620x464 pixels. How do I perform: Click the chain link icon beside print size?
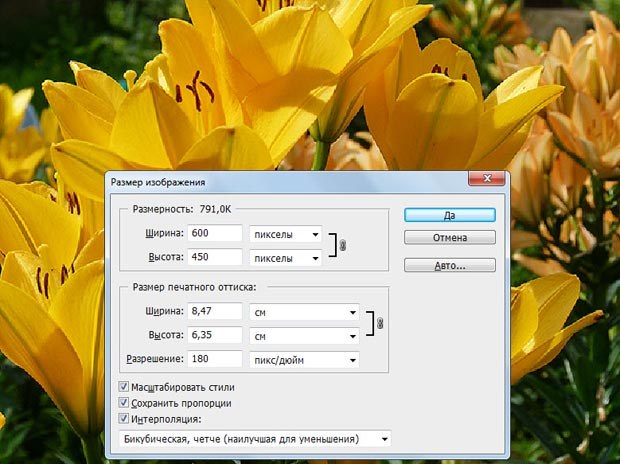[x=380, y=323]
